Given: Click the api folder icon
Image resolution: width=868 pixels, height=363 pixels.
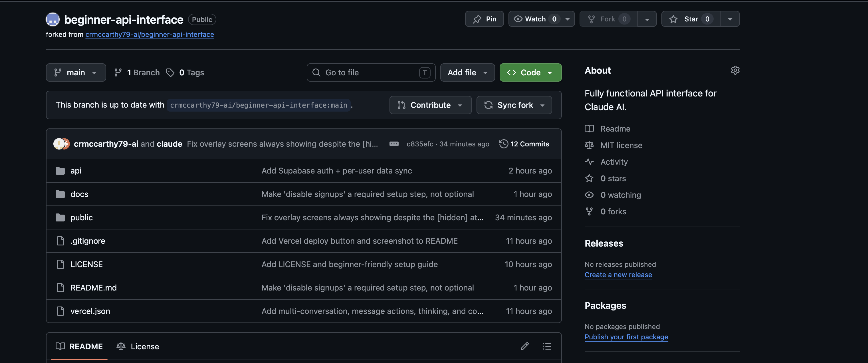Looking at the screenshot, I should pyautogui.click(x=60, y=171).
